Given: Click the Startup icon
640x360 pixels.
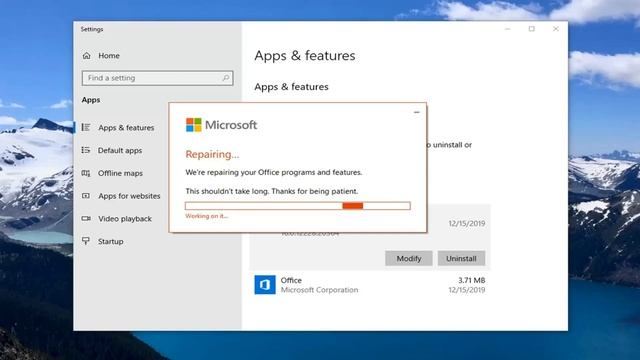Looking at the screenshot, I should pyautogui.click(x=86, y=241).
